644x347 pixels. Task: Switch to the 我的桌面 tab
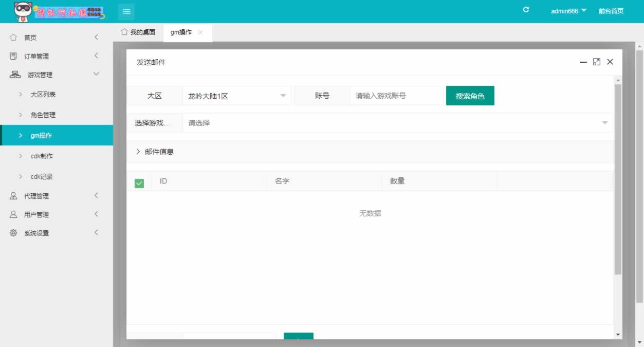coord(138,32)
